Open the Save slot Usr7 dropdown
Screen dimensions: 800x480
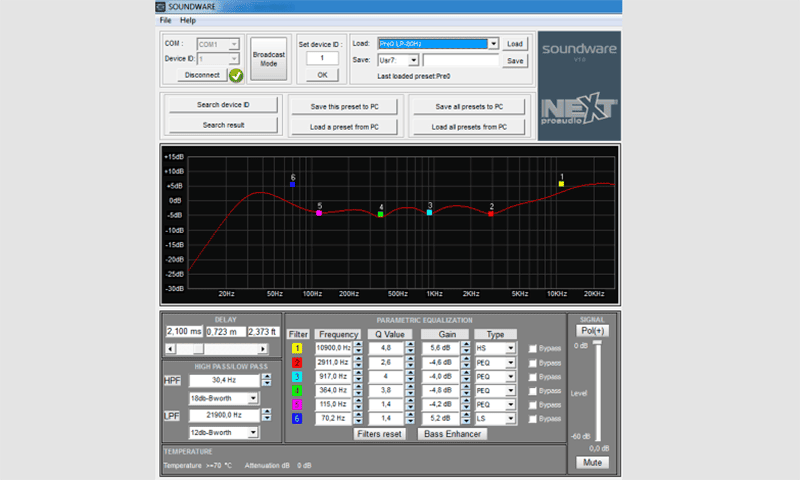pyautogui.click(x=413, y=60)
